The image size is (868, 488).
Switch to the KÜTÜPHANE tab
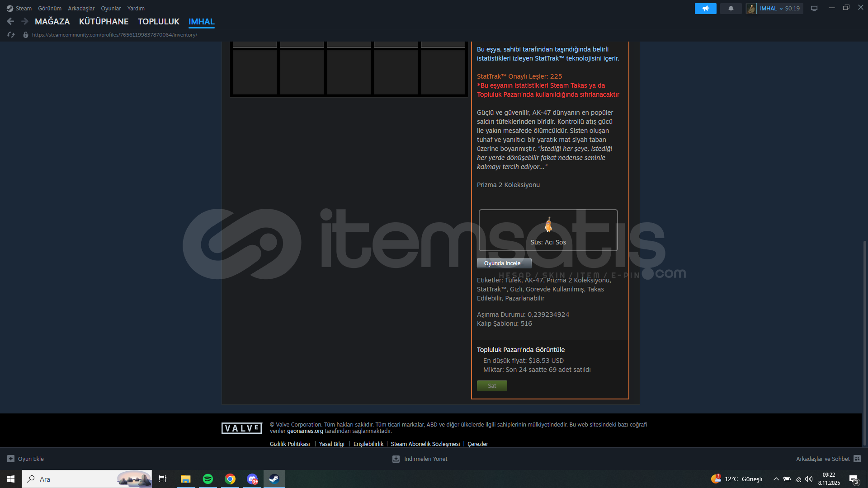pyautogui.click(x=104, y=22)
